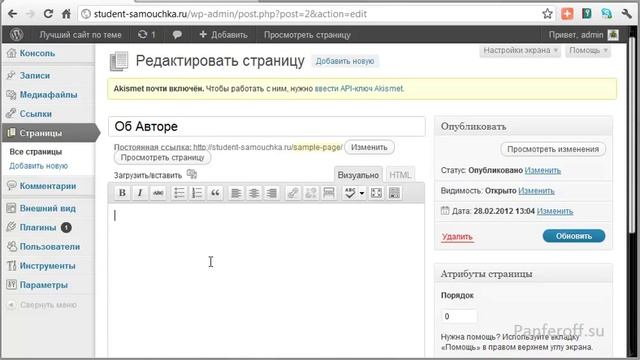The height and width of the screenshot is (360, 640).
Task: Apply italic formatting in editor toolbar
Action: point(140,193)
